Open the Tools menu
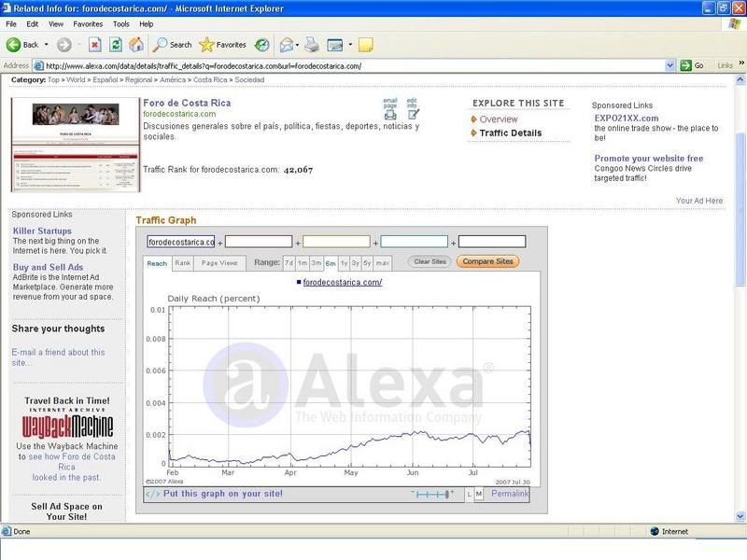Screen dimensions: 747x560 (121, 24)
